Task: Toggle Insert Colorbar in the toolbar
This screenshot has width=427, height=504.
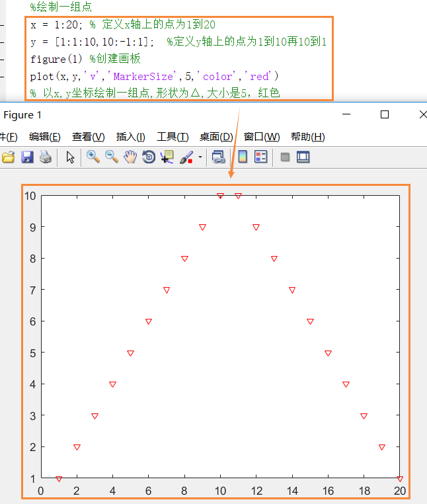Action: 243,157
